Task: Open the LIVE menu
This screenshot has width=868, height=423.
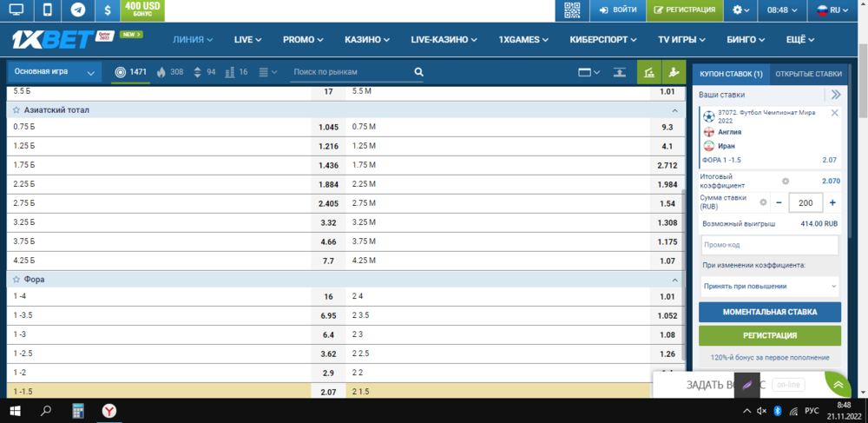Action: (x=247, y=40)
